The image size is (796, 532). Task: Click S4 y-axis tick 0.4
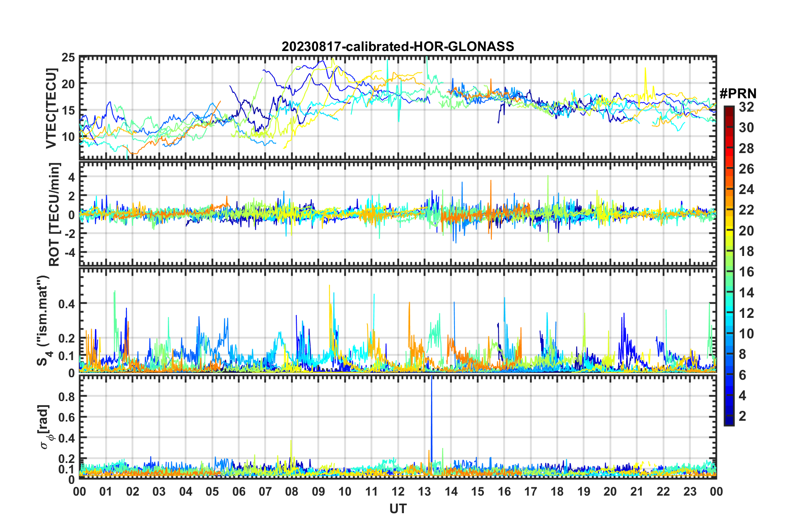(x=67, y=304)
